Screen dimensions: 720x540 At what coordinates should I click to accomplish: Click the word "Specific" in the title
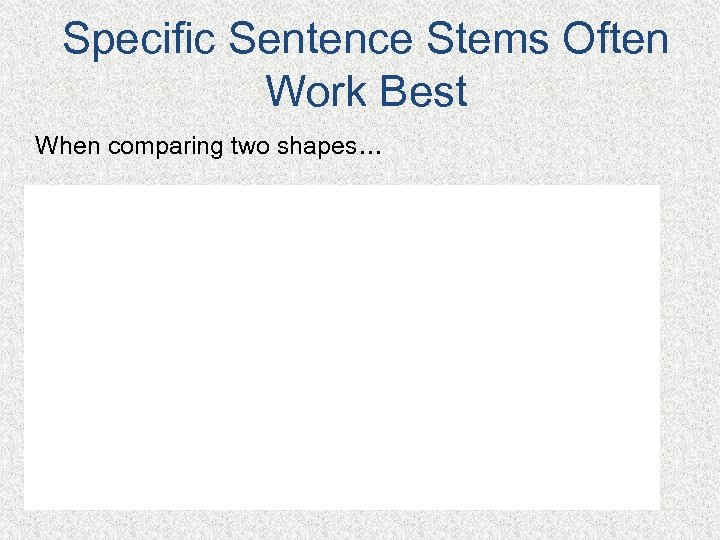(139, 40)
